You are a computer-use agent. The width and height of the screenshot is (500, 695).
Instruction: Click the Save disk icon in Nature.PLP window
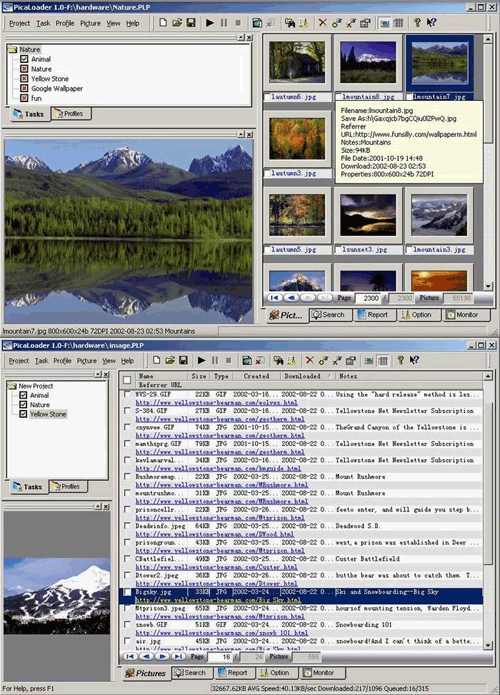coord(191,23)
